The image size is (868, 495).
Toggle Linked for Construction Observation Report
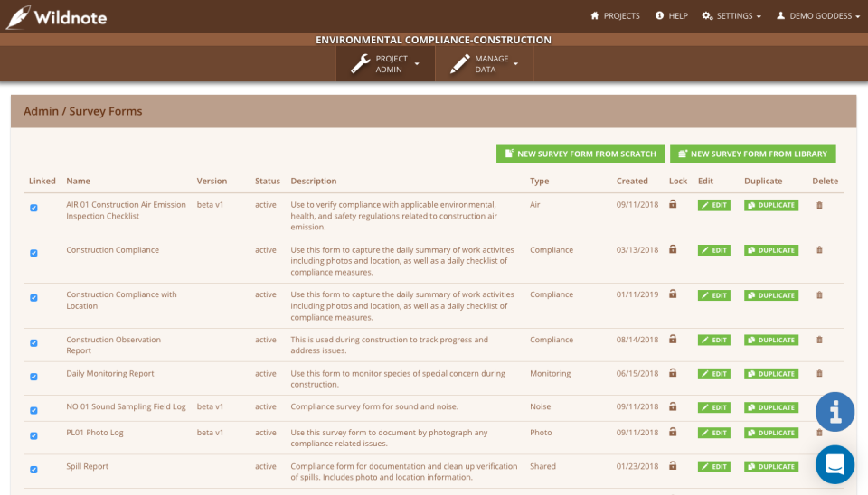click(x=33, y=343)
